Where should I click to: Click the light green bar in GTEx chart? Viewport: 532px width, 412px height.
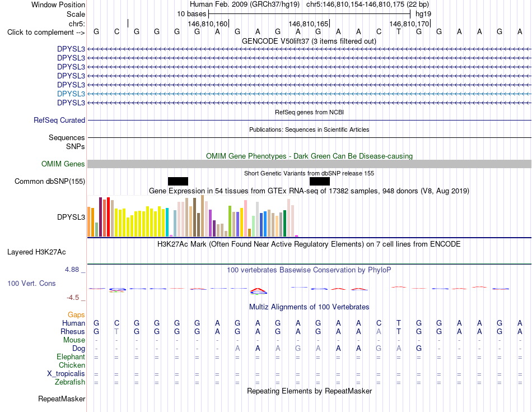click(253, 226)
